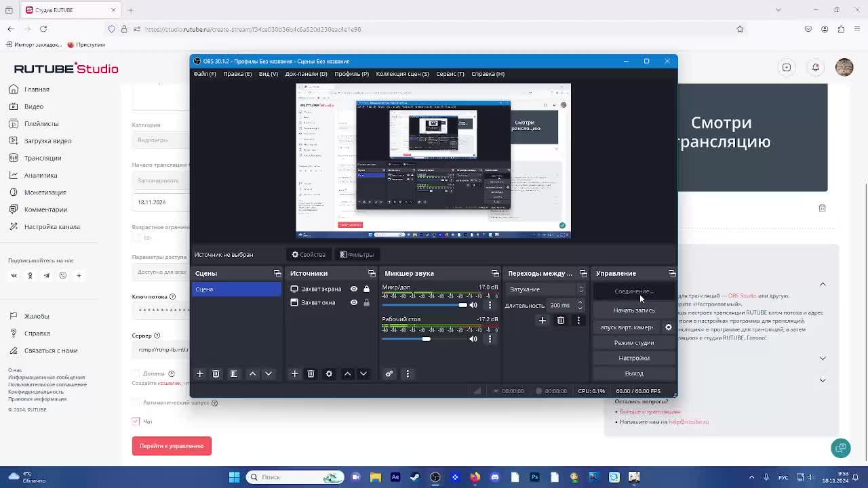The height and width of the screenshot is (488, 868).
Task: Add a transition with the plus icon
Action: coord(542,321)
